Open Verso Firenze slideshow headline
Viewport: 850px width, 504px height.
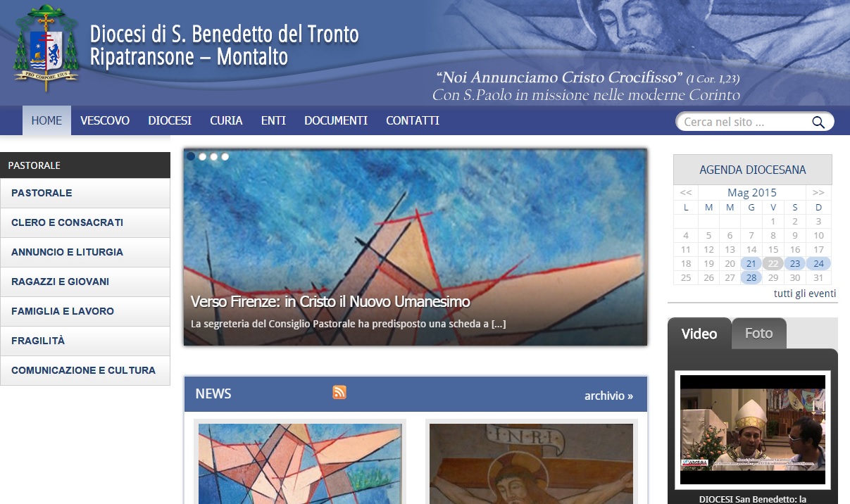click(330, 302)
